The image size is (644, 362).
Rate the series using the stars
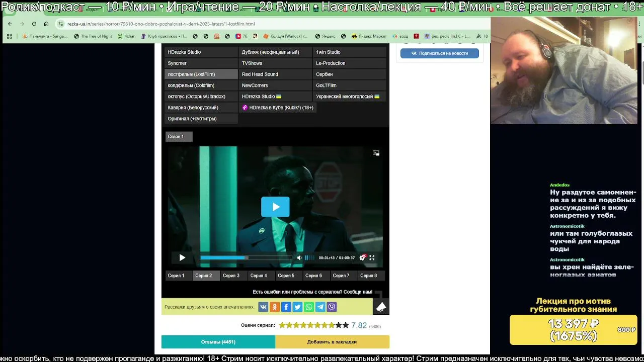click(x=314, y=325)
